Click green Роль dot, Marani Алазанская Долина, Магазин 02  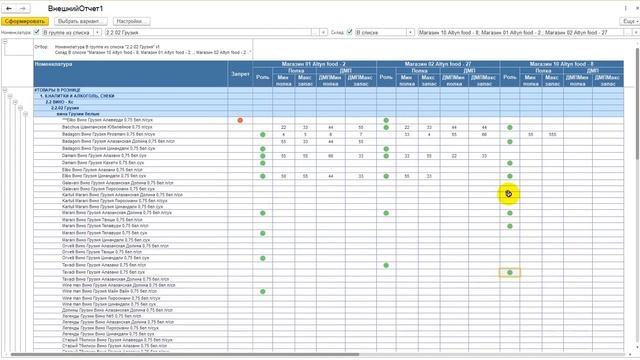[x=386, y=213]
